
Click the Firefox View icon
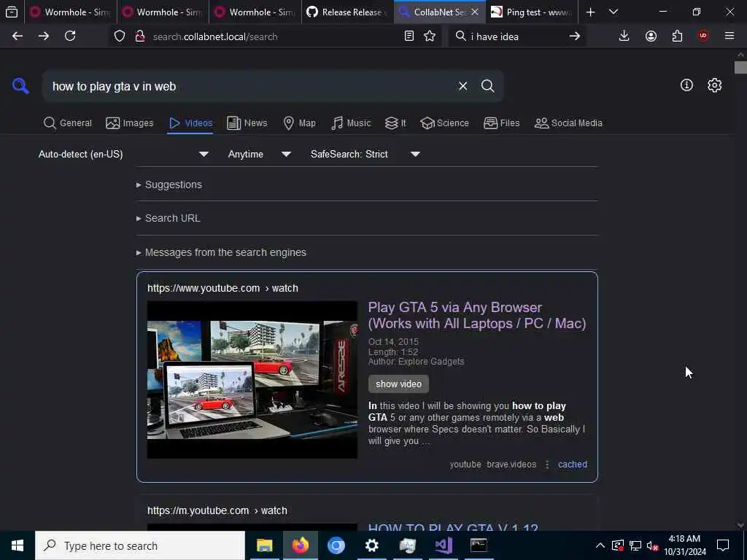(x=12, y=12)
